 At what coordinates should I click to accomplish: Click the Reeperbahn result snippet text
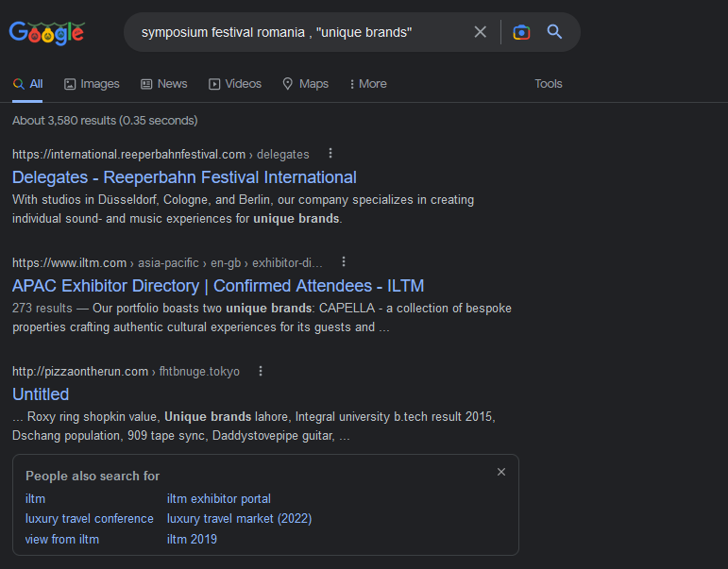pyautogui.click(x=244, y=209)
